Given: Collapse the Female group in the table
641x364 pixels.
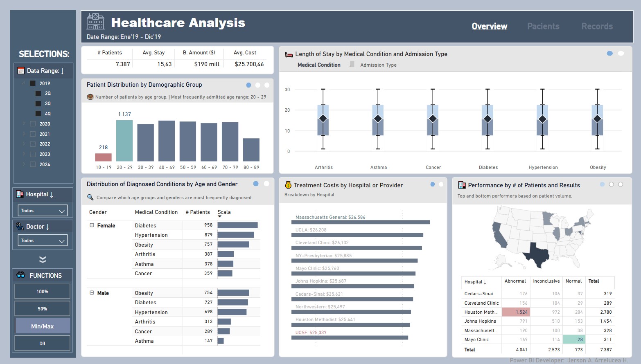Looking at the screenshot, I should click(92, 225).
